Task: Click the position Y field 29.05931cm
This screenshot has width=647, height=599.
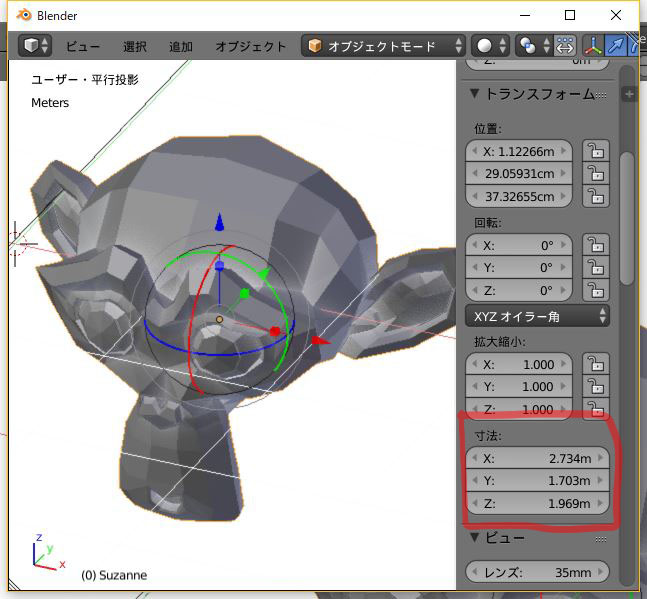Action: [x=519, y=174]
